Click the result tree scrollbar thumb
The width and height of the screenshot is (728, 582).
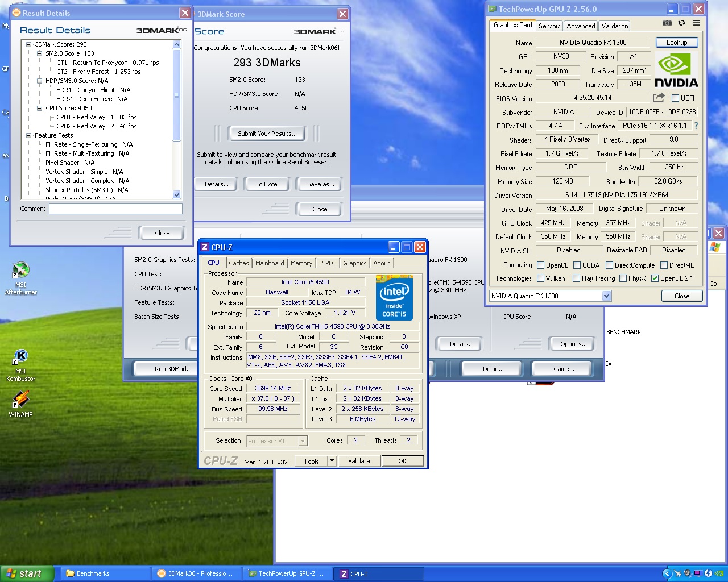(x=176, y=95)
